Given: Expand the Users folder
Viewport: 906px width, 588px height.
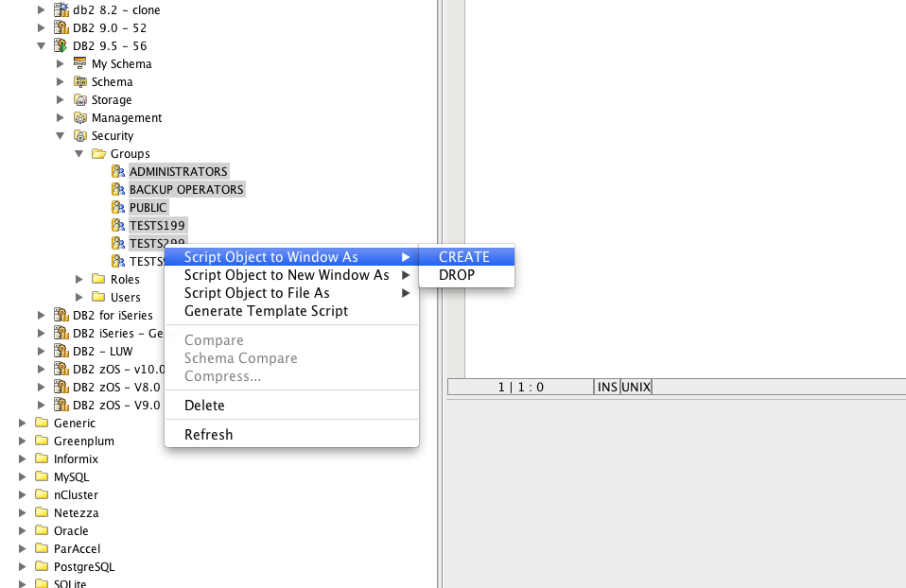Looking at the screenshot, I should click(79, 297).
